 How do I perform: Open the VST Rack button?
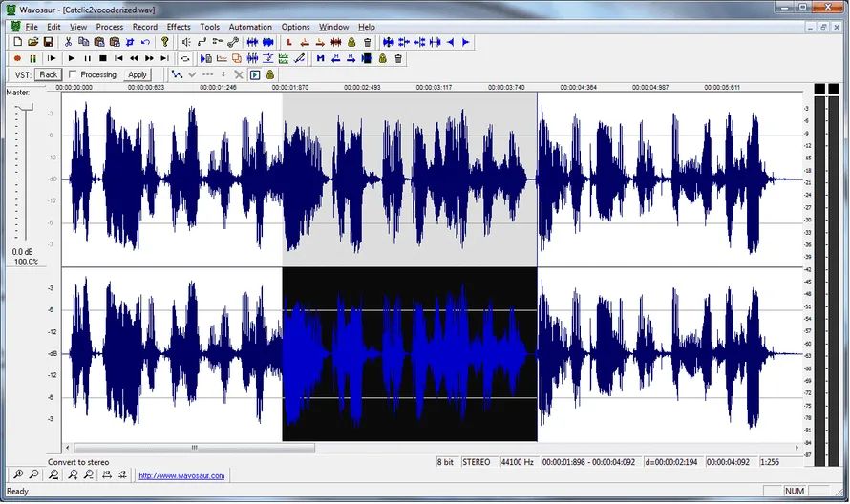click(x=49, y=74)
